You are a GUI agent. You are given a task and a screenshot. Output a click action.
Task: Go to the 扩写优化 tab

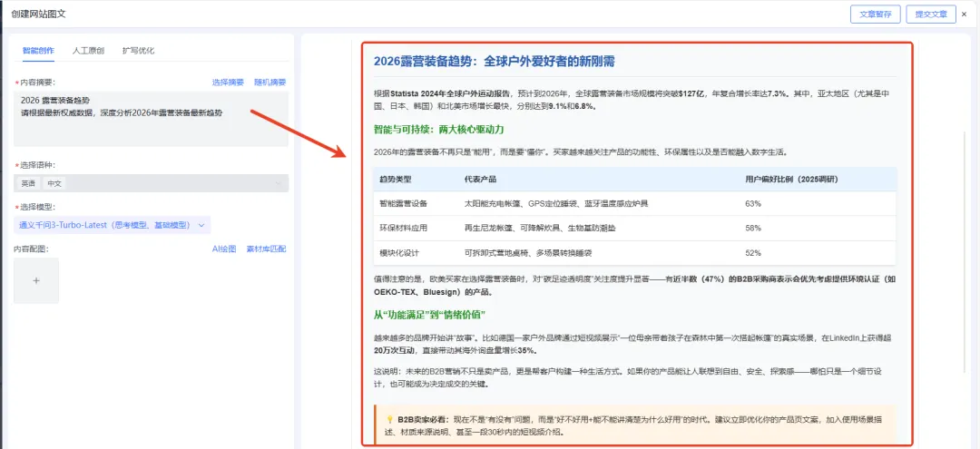pos(138,51)
